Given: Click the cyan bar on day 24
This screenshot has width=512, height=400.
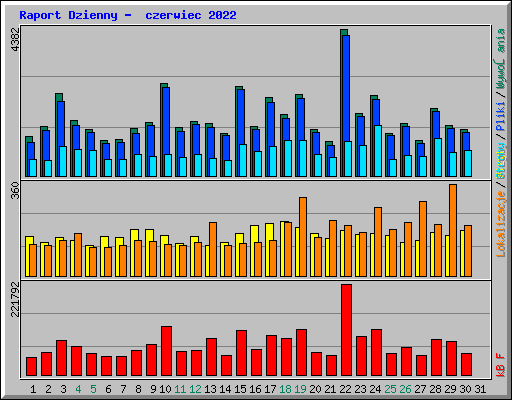Looking at the screenshot, I should [x=378, y=151].
